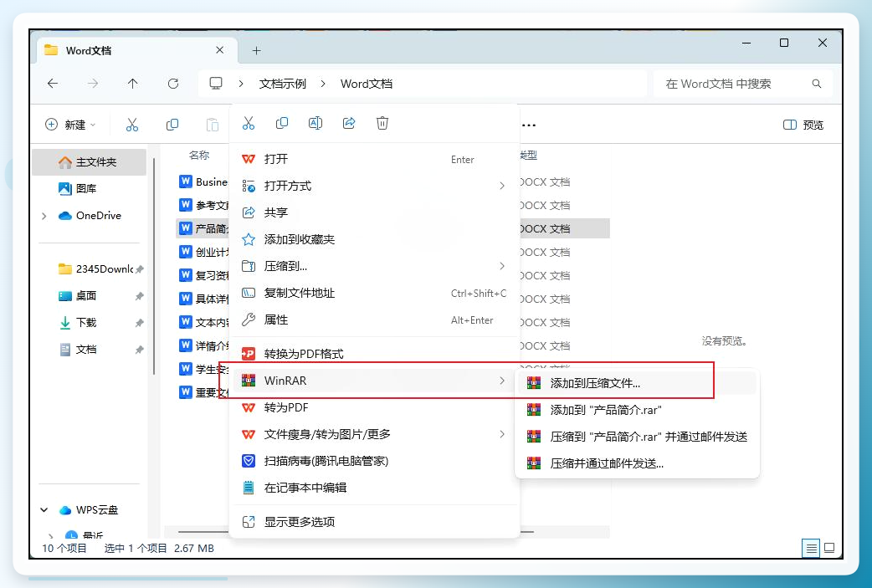
Task: Expand the 打开方式 submenu
Action: coord(501,186)
